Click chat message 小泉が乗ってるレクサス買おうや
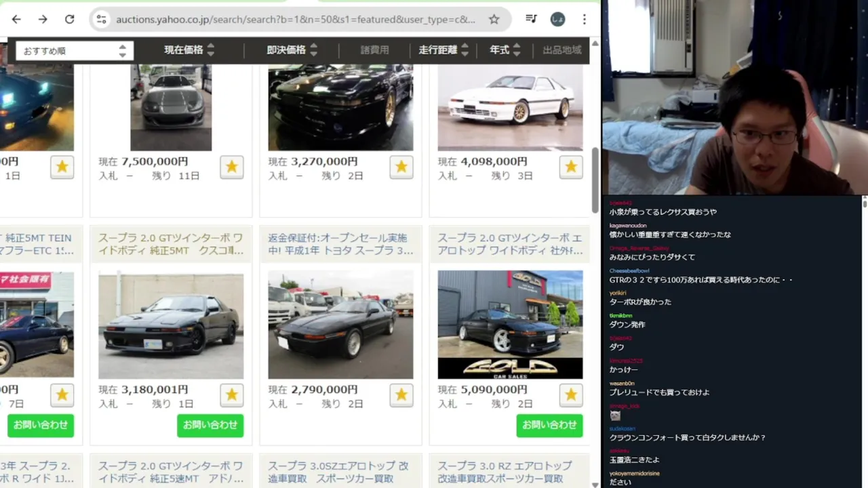The image size is (868, 488). [663, 212]
